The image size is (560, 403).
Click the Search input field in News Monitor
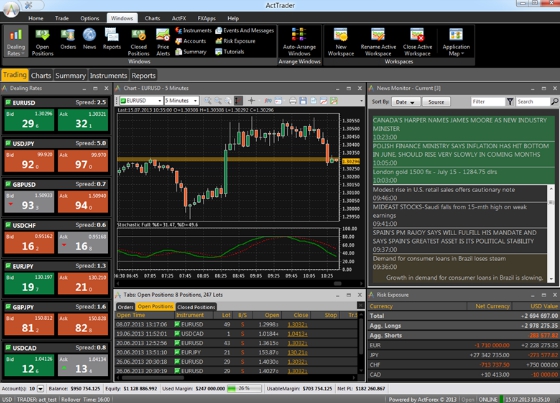click(532, 102)
